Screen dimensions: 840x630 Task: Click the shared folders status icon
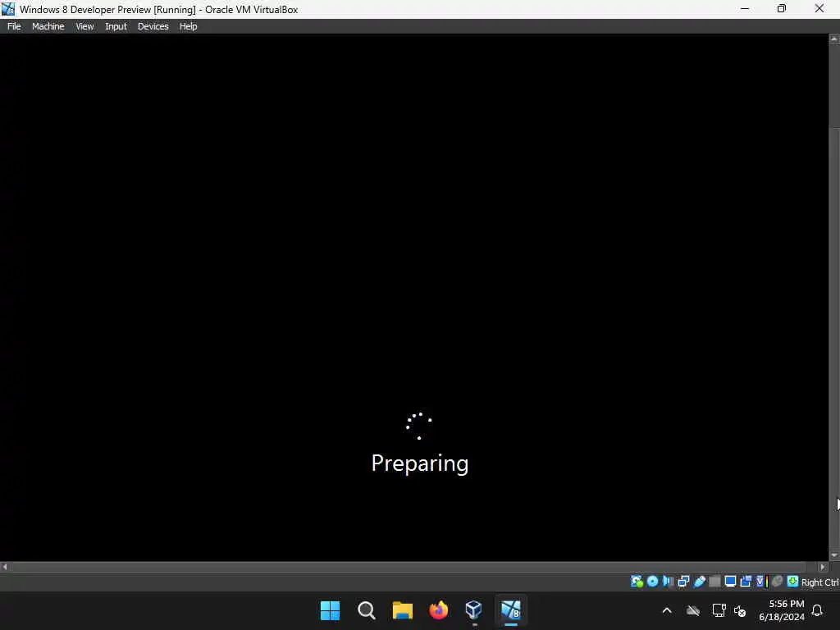point(714,582)
